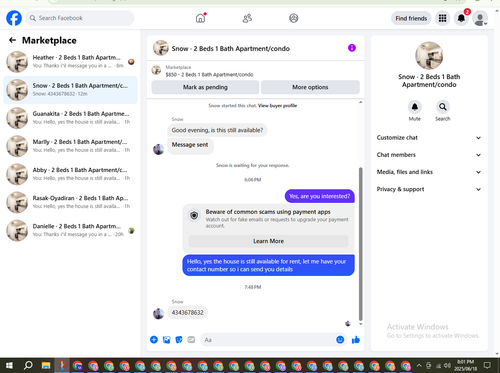Open more actions plus icon in composer

(154, 340)
